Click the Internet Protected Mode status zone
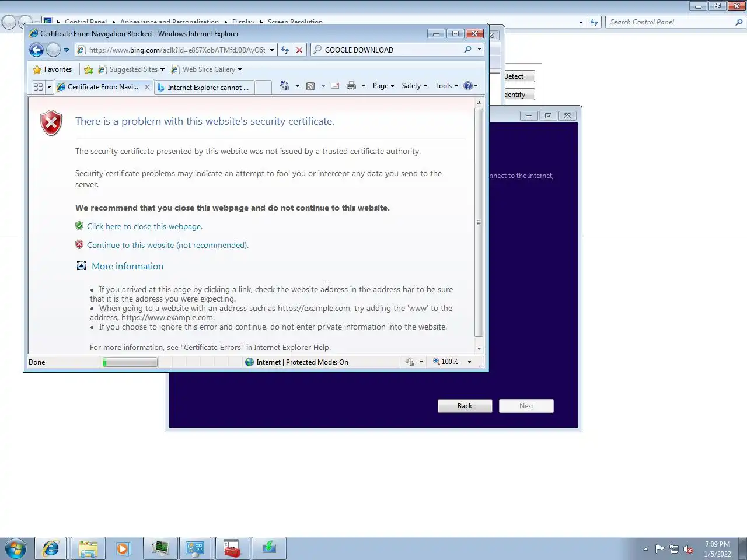Image resolution: width=747 pixels, height=560 pixels. pyautogui.click(x=296, y=362)
